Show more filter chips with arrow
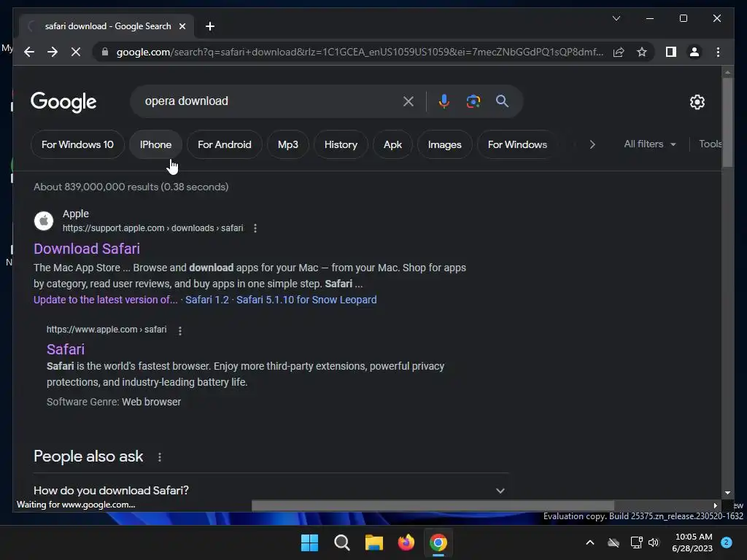 coord(592,144)
